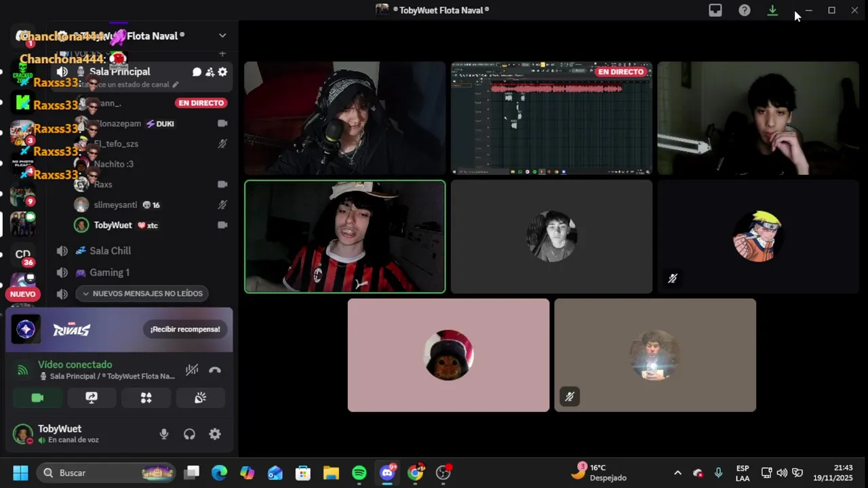Click the Video conectado status link
The height and width of the screenshot is (488, 868).
(75, 365)
